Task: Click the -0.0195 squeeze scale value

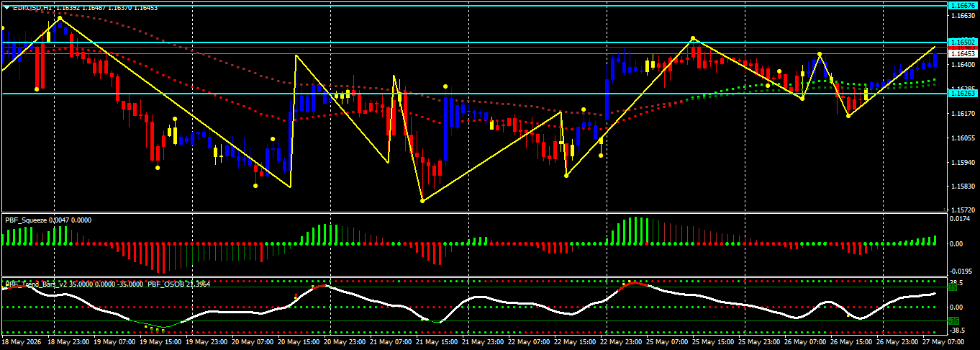Action: [961, 272]
